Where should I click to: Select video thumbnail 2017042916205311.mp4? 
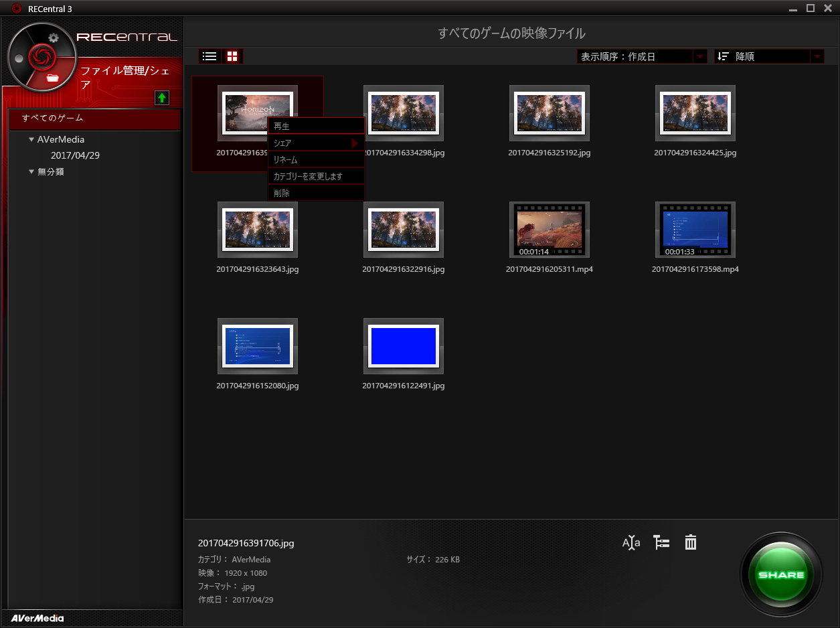click(550, 230)
